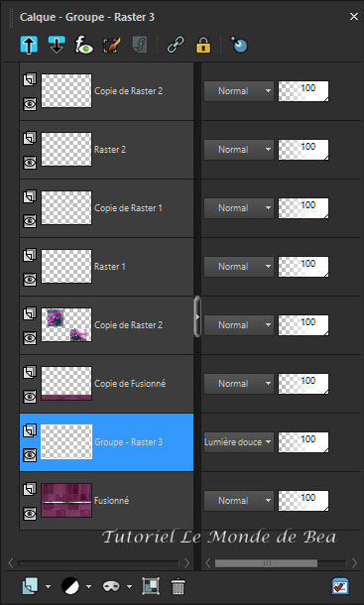Expand the new layer button arrow
The image size is (364, 605).
(48, 587)
